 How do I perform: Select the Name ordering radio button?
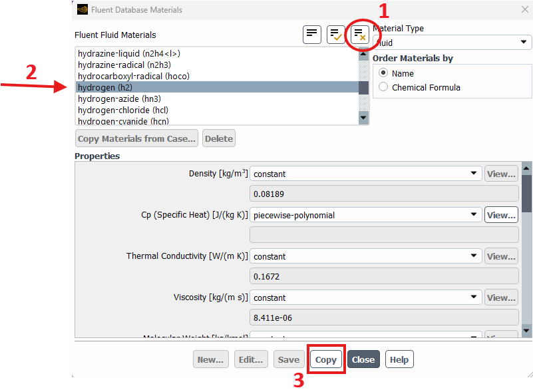click(383, 73)
